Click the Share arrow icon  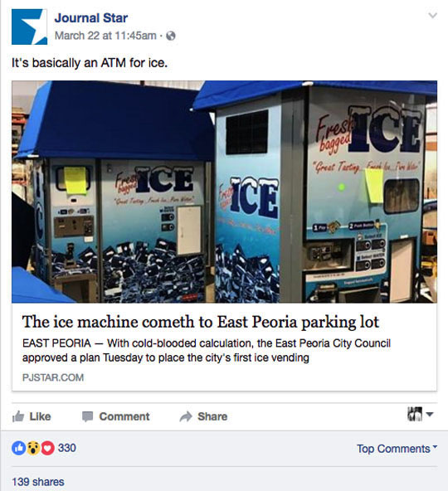[x=186, y=416]
